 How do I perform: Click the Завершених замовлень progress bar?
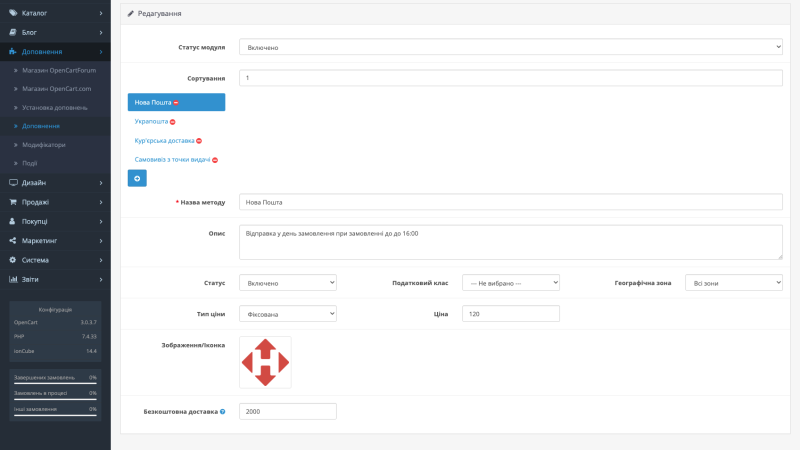click(55, 383)
